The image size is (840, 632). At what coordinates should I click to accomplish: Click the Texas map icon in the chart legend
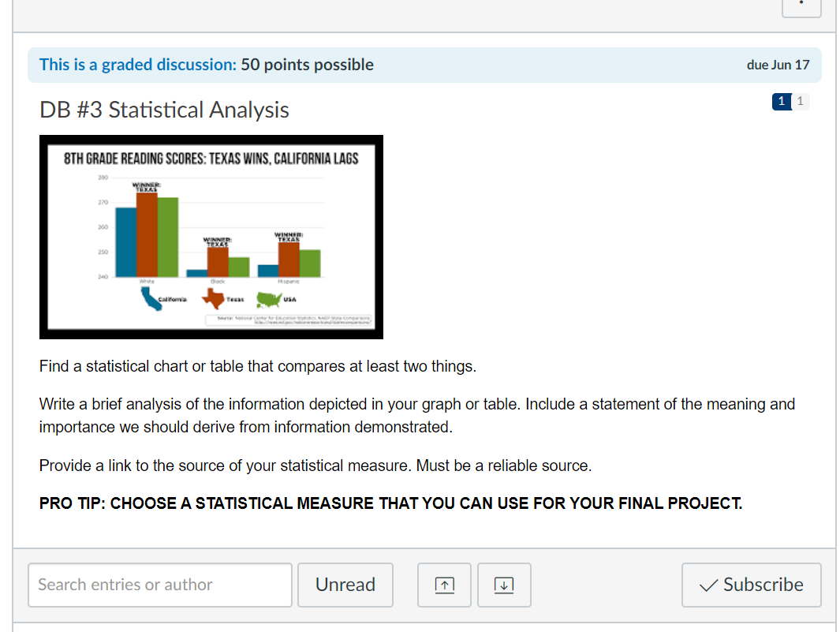tap(213, 298)
